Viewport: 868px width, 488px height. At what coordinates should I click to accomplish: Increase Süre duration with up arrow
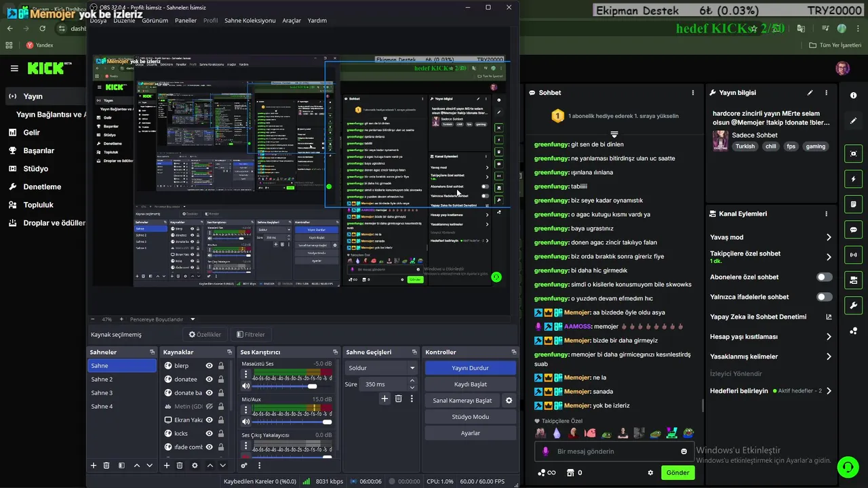412,382
